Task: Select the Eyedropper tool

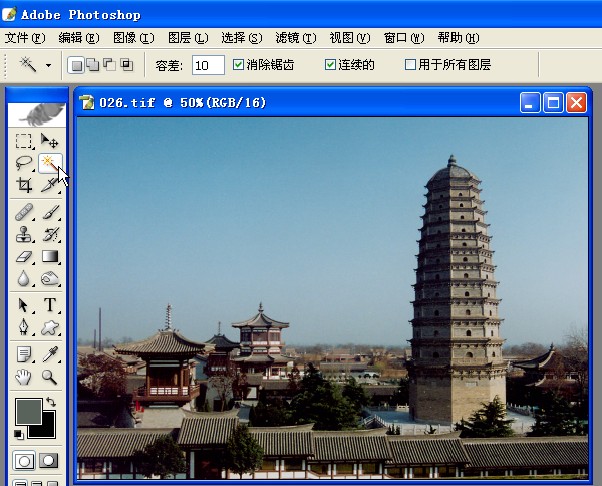Action: (x=50, y=354)
